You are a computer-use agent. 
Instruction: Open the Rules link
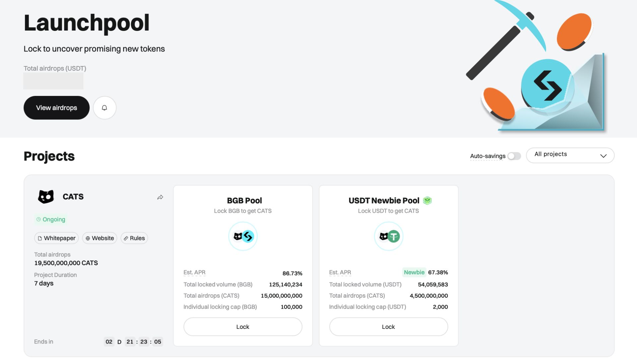coord(134,238)
